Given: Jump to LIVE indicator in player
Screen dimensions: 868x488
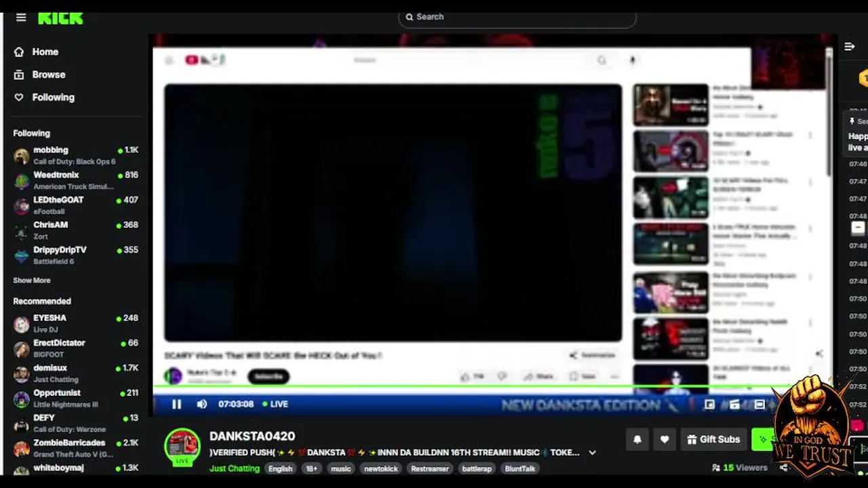Looking at the screenshot, I should pyautogui.click(x=275, y=405).
